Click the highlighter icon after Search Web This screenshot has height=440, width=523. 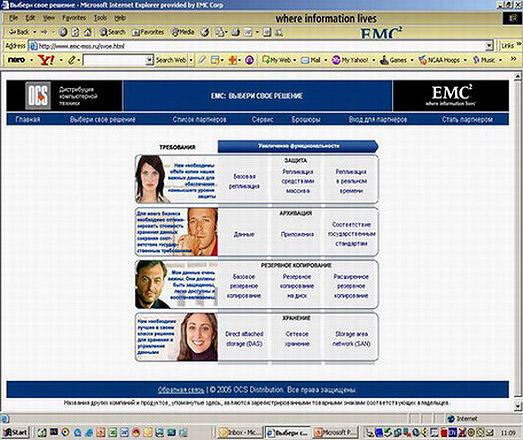click(202, 60)
